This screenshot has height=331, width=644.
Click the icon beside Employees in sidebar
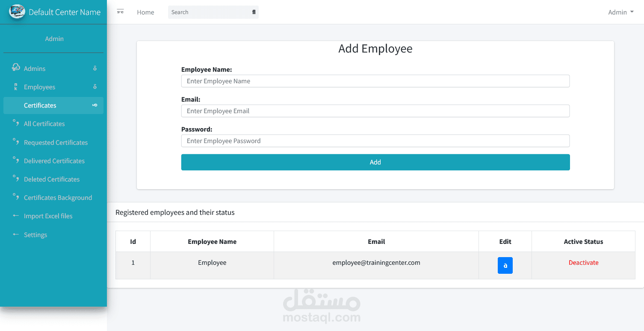(x=16, y=87)
